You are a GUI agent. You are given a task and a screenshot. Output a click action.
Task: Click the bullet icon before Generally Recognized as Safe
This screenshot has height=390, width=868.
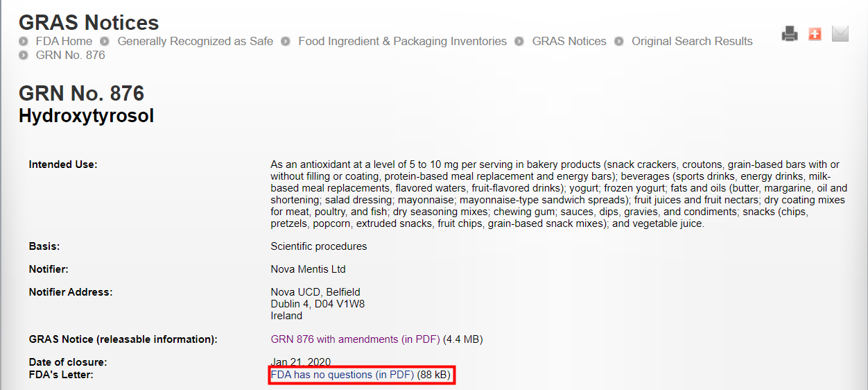coord(105,42)
